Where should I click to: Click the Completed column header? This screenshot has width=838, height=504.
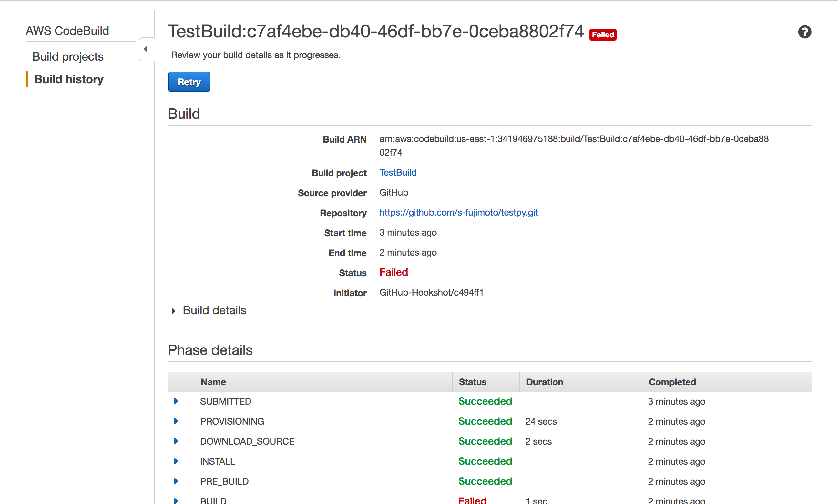[x=672, y=382]
